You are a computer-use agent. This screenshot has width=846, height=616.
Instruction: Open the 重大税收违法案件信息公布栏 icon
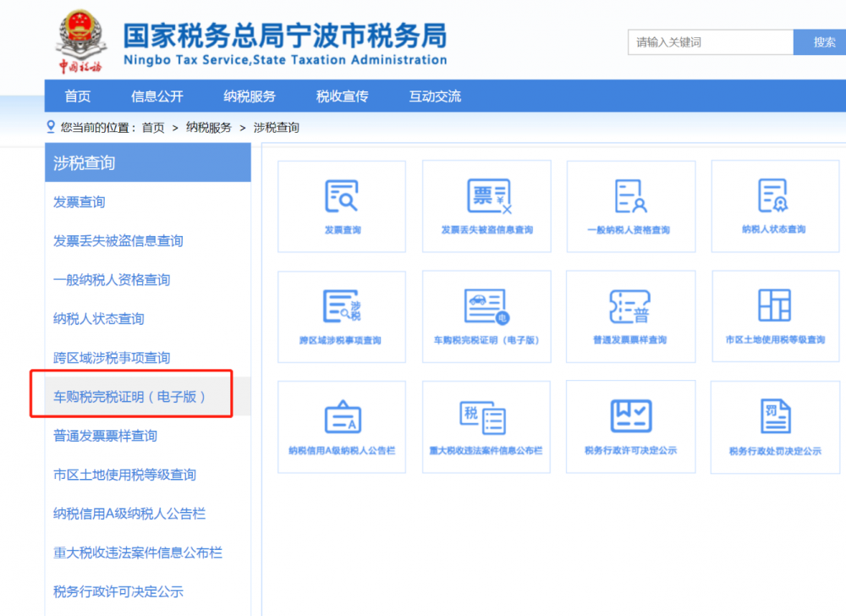[x=486, y=426]
